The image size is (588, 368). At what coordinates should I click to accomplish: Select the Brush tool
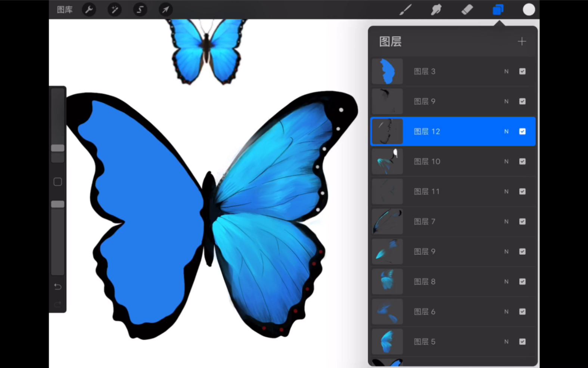(x=405, y=10)
